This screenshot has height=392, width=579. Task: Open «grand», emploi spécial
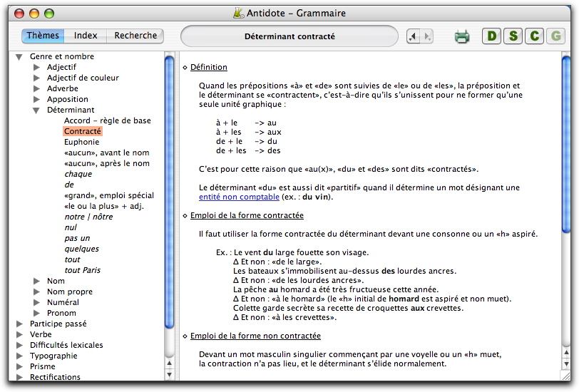click(x=109, y=195)
